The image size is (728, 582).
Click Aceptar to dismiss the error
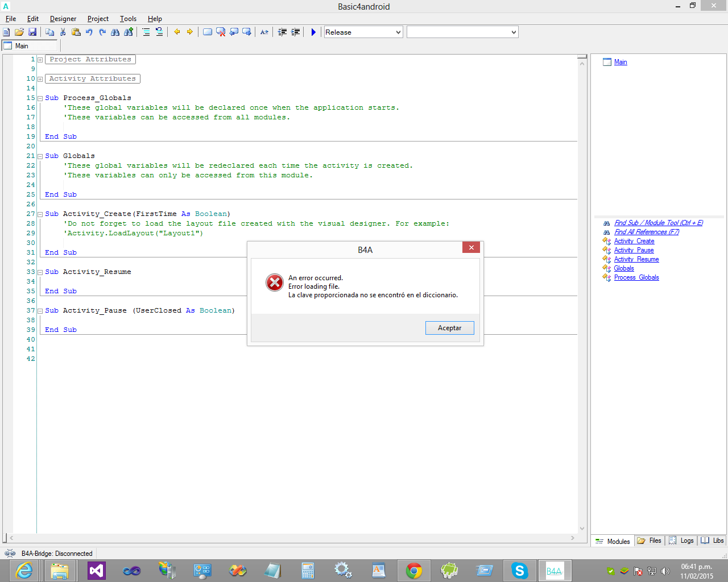tap(450, 328)
